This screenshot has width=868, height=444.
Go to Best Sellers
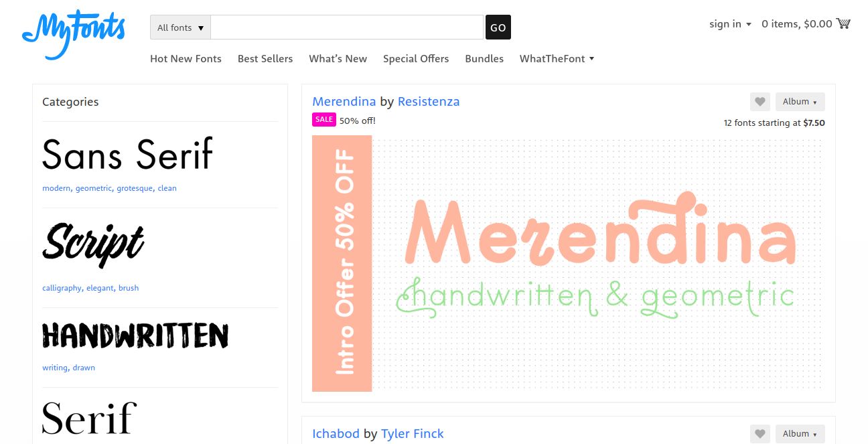coord(265,59)
